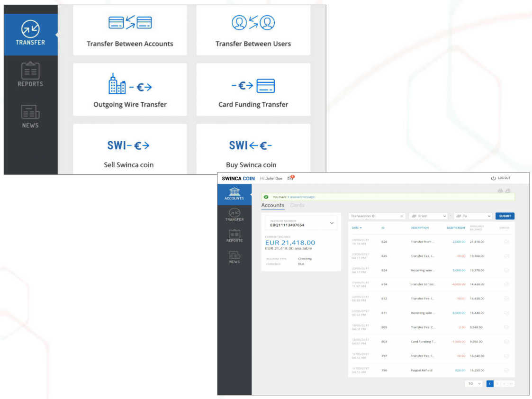
Task: Choose the Sell Swinca coin card
Action: coord(130,149)
